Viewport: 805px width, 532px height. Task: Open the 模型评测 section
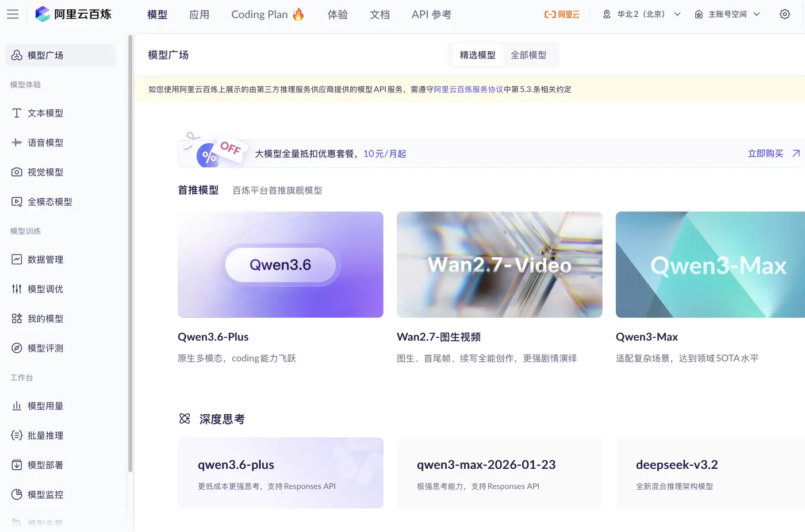tap(47, 348)
